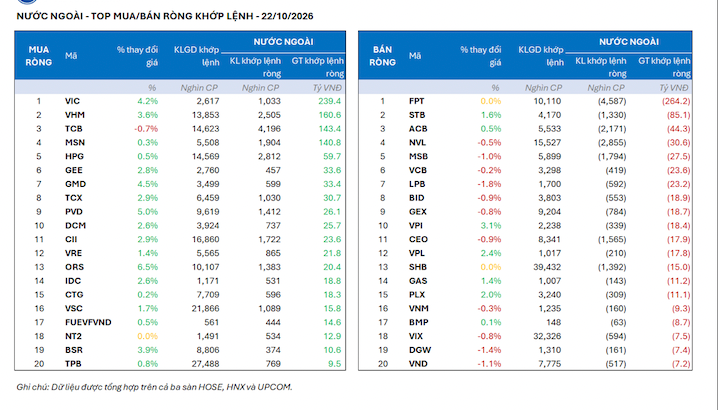Select the MSN ticker
This screenshot has height=410, width=718.
tap(75, 142)
